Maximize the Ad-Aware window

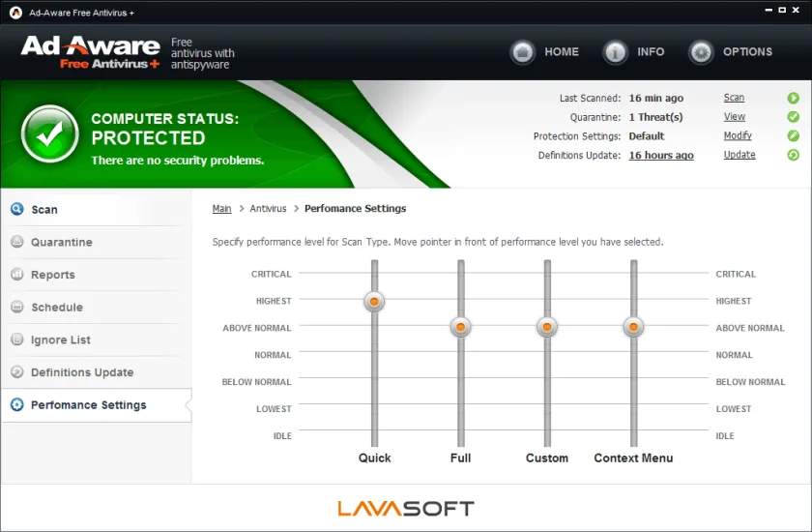[x=782, y=10]
